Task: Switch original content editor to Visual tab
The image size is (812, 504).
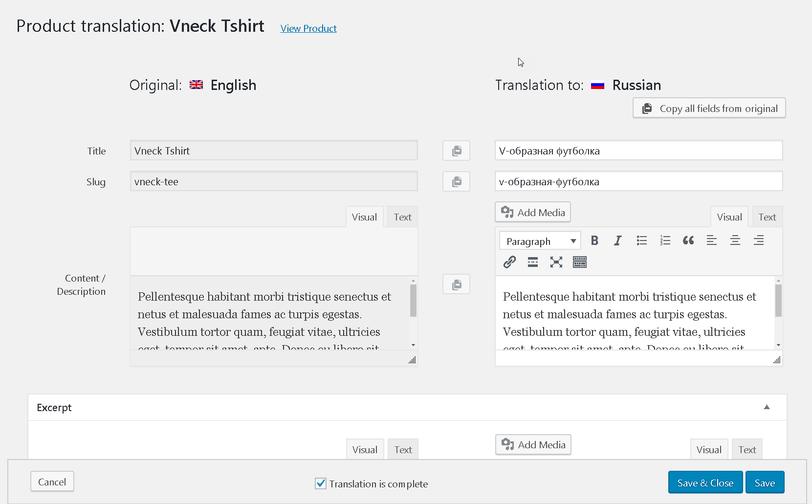Action: point(364,217)
